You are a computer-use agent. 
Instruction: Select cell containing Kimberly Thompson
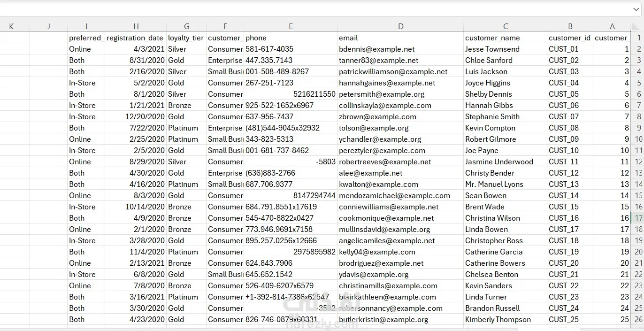(506, 320)
